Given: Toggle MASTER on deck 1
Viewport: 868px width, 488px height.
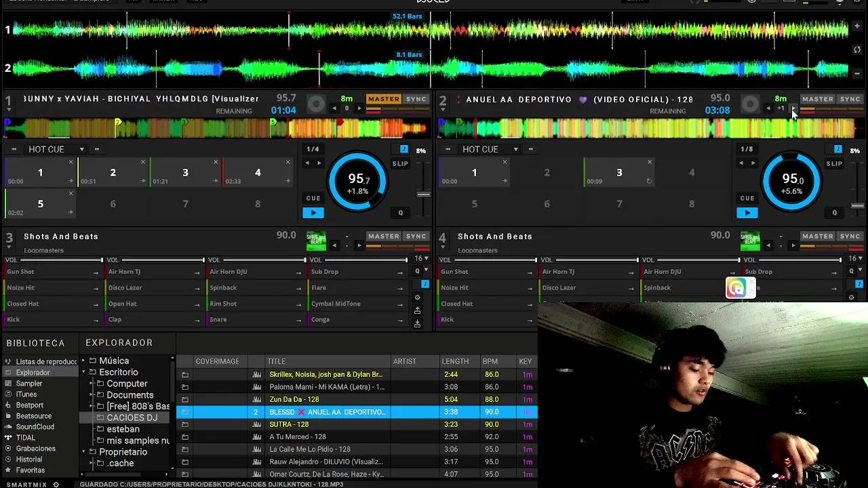Looking at the screenshot, I should tap(384, 99).
